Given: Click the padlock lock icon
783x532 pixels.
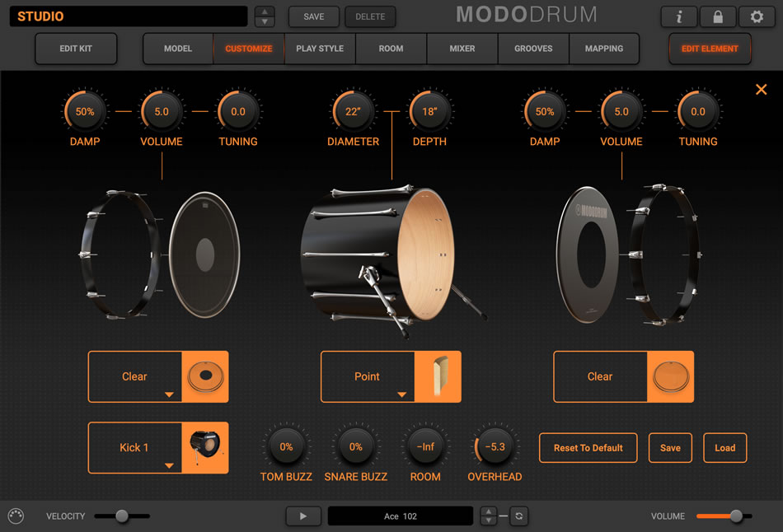Looking at the screenshot, I should [x=718, y=16].
